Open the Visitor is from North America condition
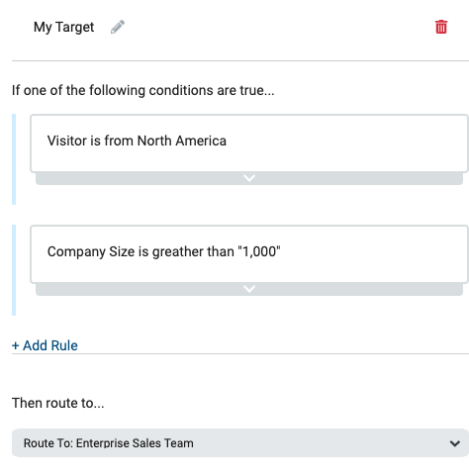The image size is (469, 476). point(249,143)
